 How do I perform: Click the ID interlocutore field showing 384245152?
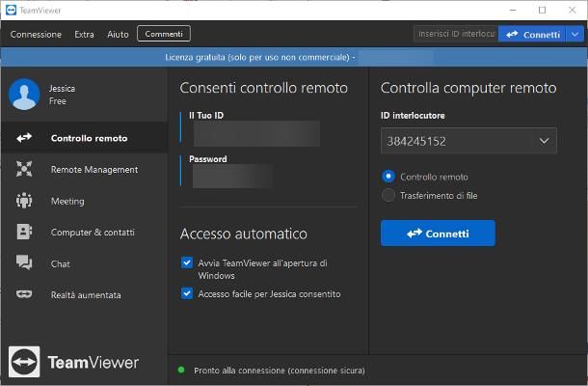click(468, 141)
